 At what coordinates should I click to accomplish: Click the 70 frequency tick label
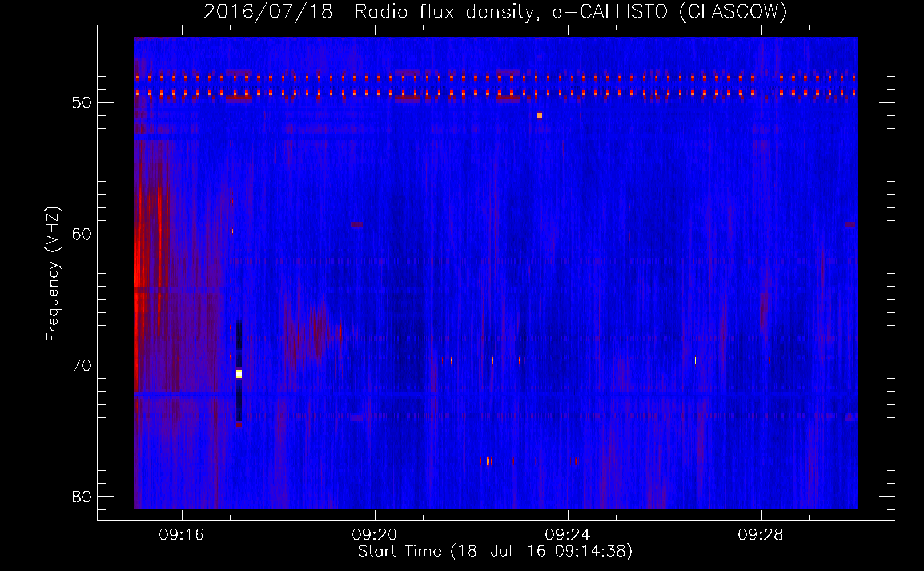coord(82,365)
